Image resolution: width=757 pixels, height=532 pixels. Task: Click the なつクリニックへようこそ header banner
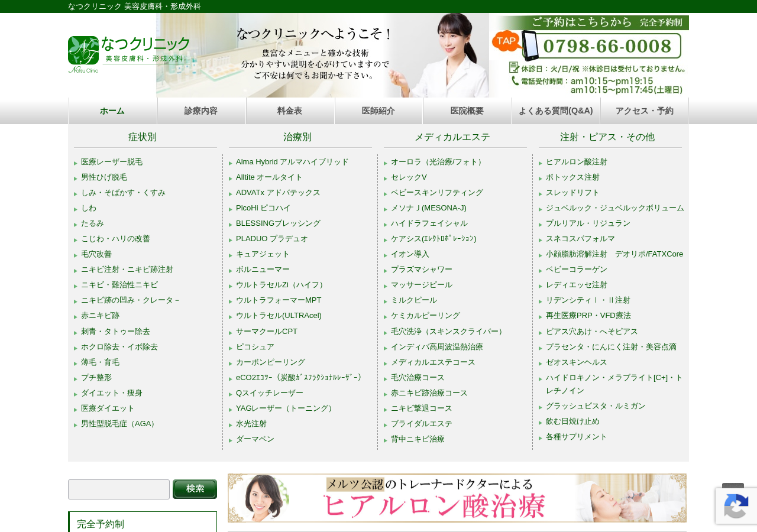[x=322, y=55]
